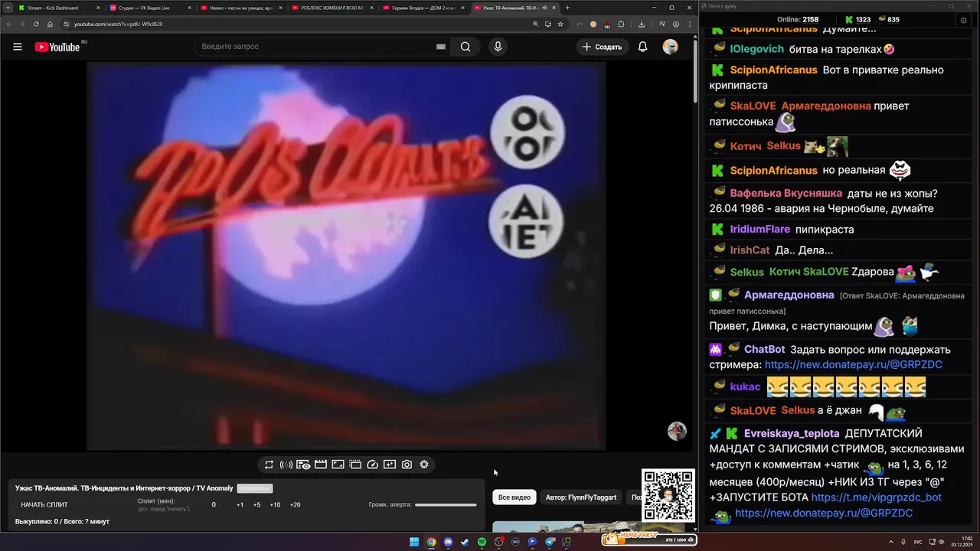Open the player toolbar settings gear
Viewport: 980px width, 551px height.
pyautogui.click(x=424, y=465)
